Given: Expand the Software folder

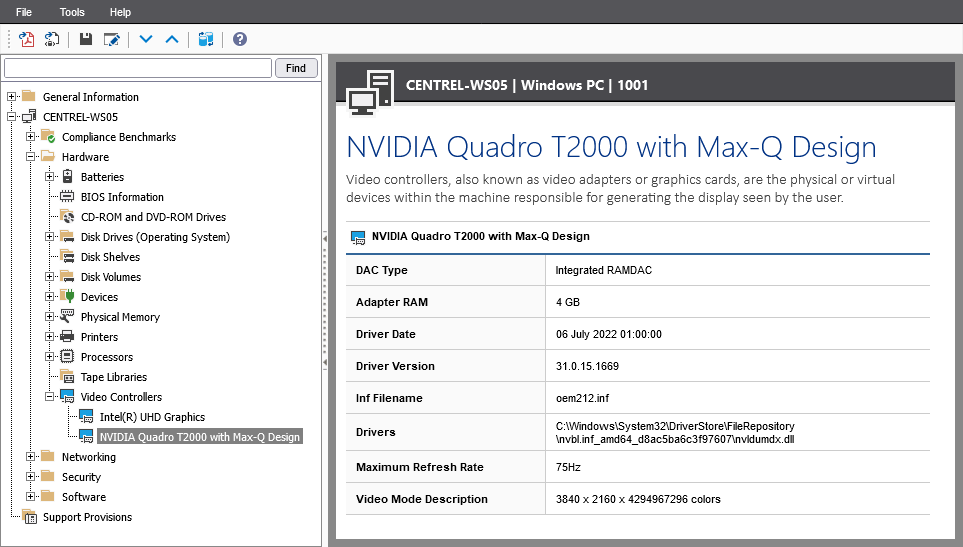Looking at the screenshot, I should (x=30, y=497).
